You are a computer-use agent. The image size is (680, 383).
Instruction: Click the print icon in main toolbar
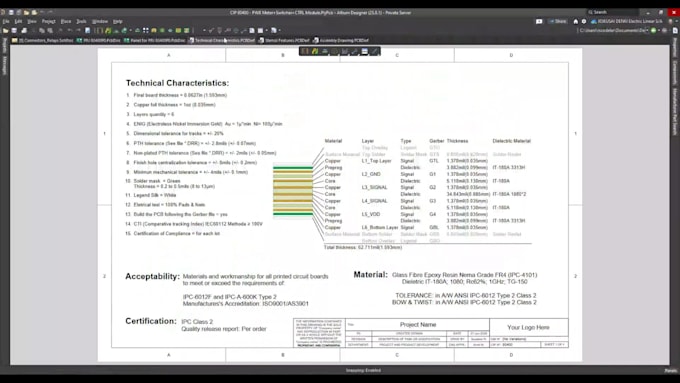[24, 30]
